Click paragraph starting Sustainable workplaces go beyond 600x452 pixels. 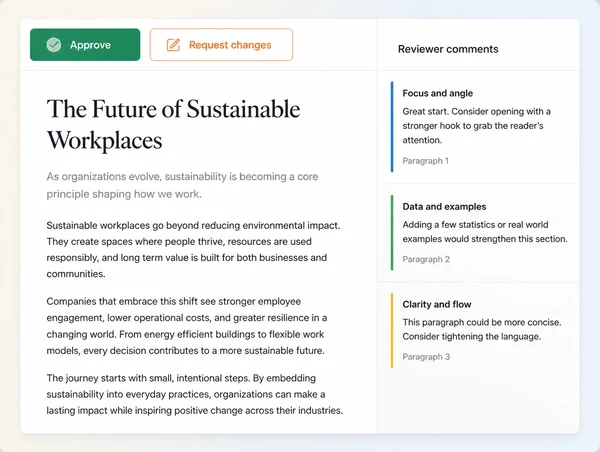[x=193, y=250]
